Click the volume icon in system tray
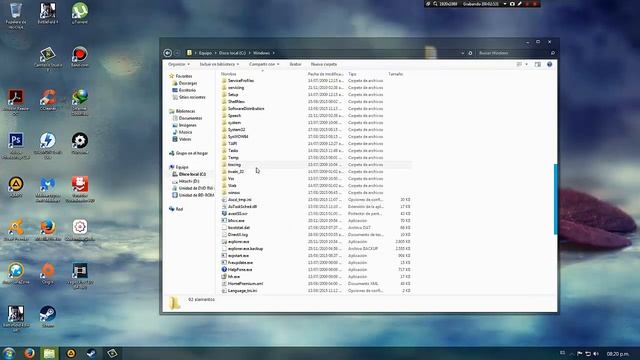Image resolution: width=640 pixels, height=360 pixels. [596, 354]
